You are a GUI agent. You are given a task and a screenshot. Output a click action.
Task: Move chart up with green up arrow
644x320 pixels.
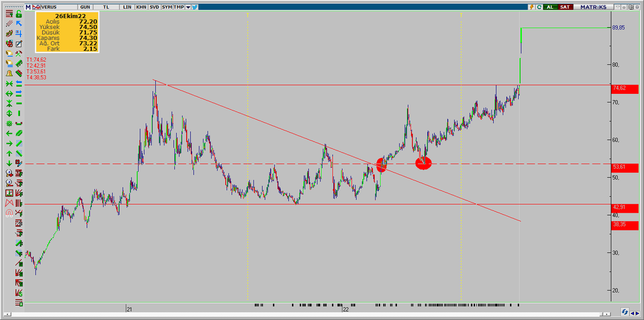point(9,153)
